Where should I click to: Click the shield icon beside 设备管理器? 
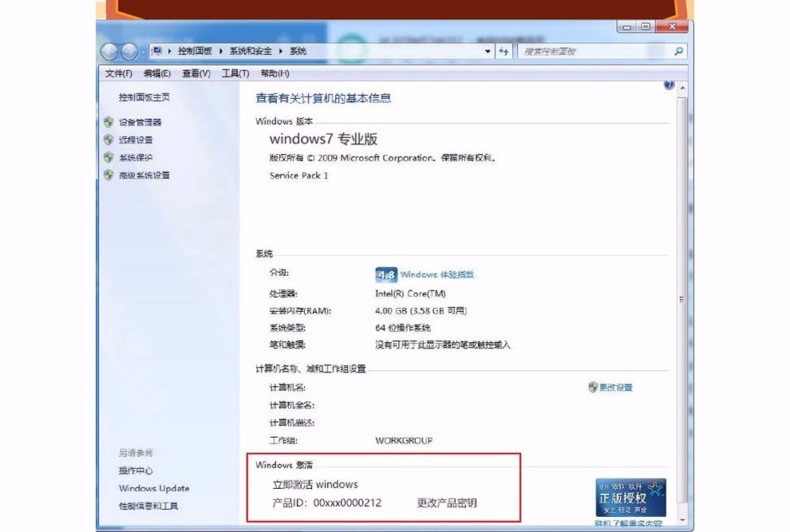pos(109,122)
